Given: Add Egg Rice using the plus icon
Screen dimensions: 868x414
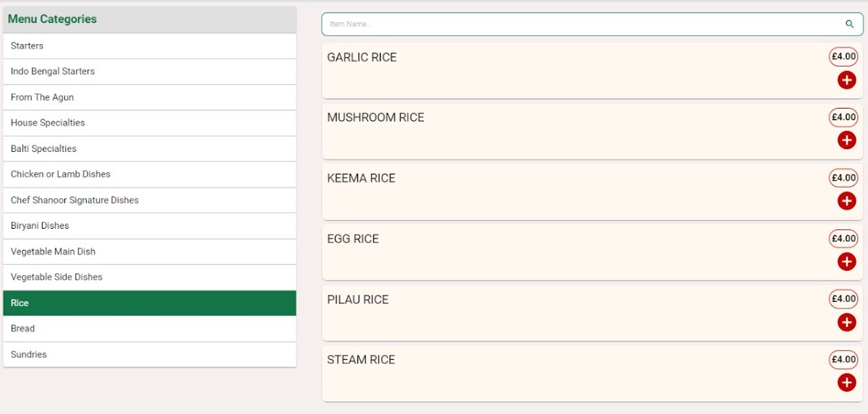Looking at the screenshot, I should click(846, 262).
